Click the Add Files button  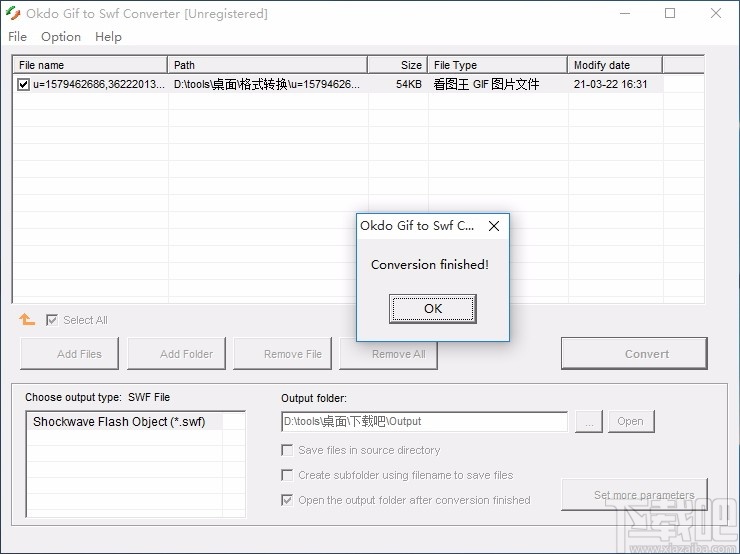point(69,353)
